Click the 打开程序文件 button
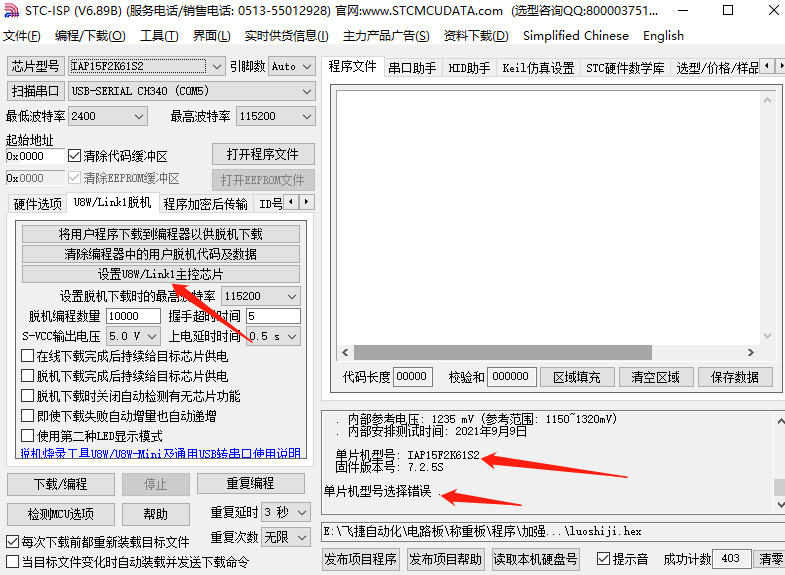The height and width of the screenshot is (575, 785). coord(263,154)
